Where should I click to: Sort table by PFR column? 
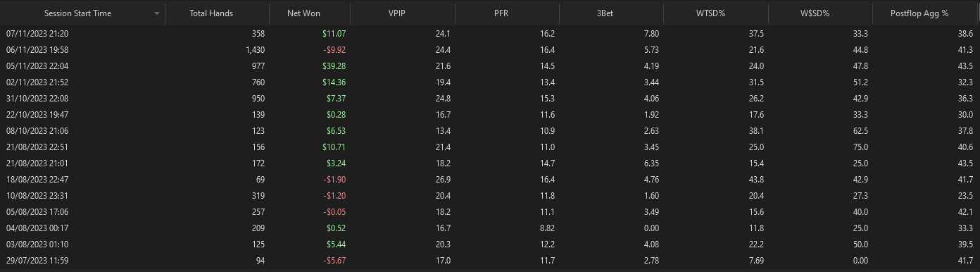(x=507, y=13)
